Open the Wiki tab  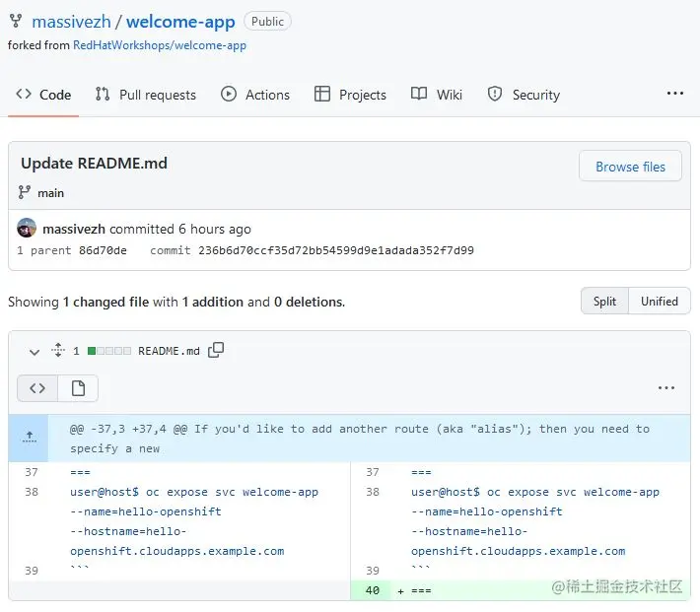point(437,95)
